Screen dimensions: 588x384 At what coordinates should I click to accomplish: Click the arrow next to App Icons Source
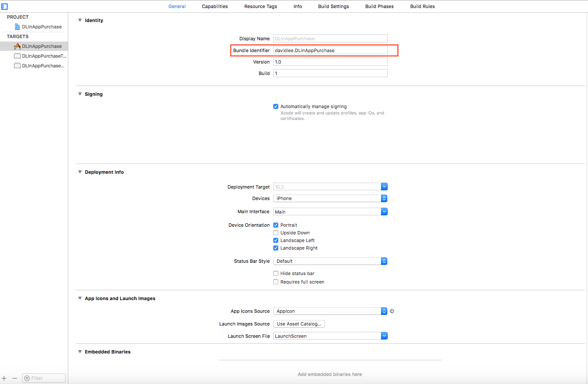pyautogui.click(x=392, y=311)
